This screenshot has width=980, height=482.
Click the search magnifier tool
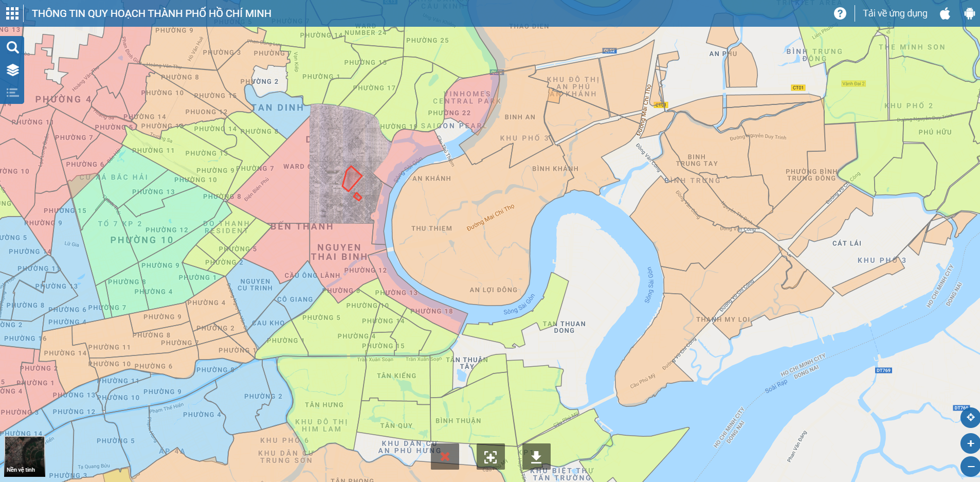pos(12,47)
